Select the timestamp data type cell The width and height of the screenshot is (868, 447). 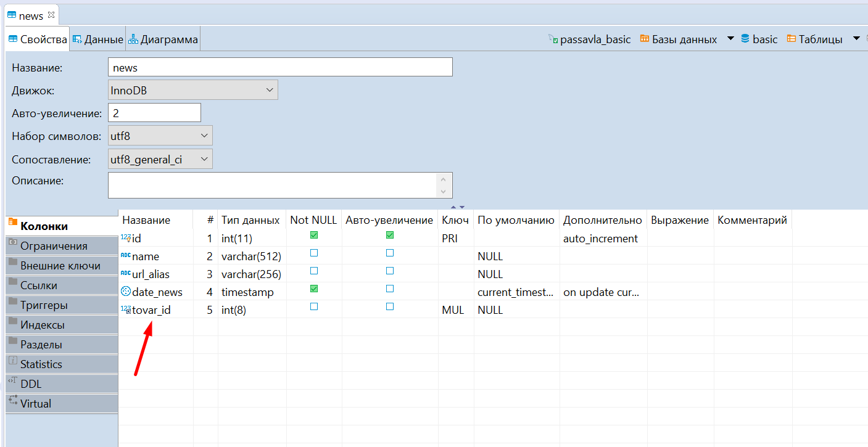click(x=252, y=292)
